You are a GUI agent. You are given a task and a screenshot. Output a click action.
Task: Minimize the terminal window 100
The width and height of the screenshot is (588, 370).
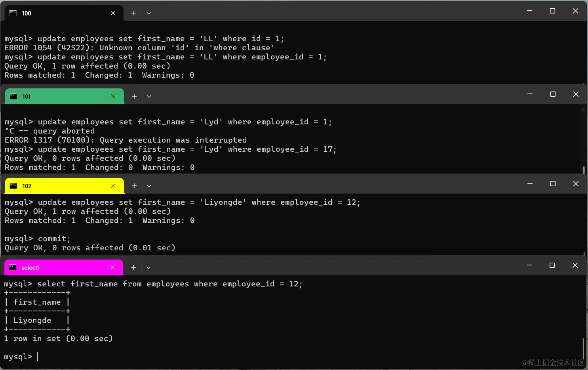529,11
